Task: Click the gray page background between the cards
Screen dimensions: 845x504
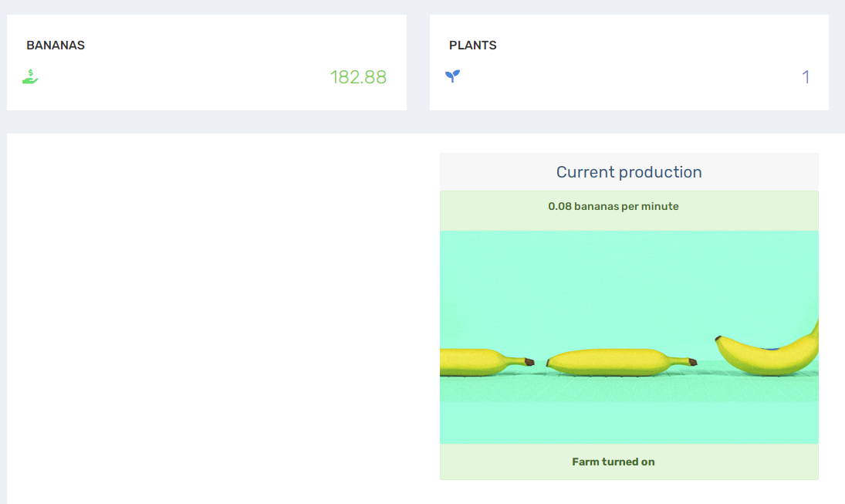Action: pyautogui.click(x=418, y=63)
